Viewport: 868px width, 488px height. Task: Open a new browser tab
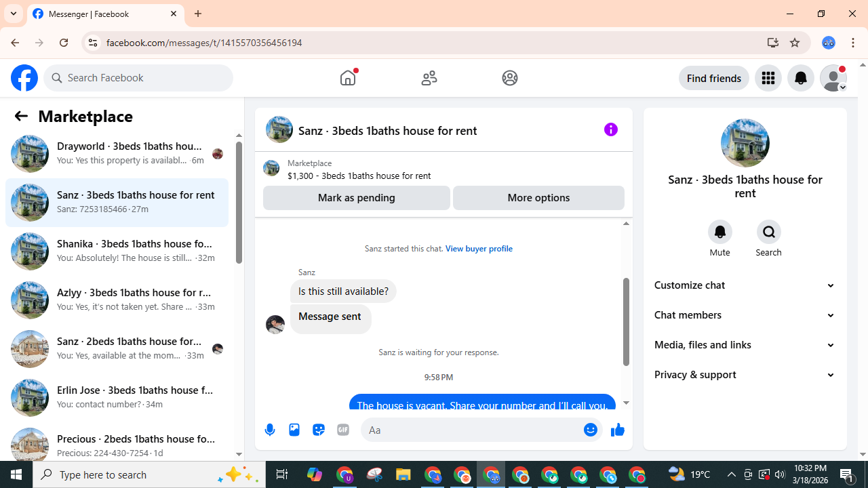click(x=198, y=14)
